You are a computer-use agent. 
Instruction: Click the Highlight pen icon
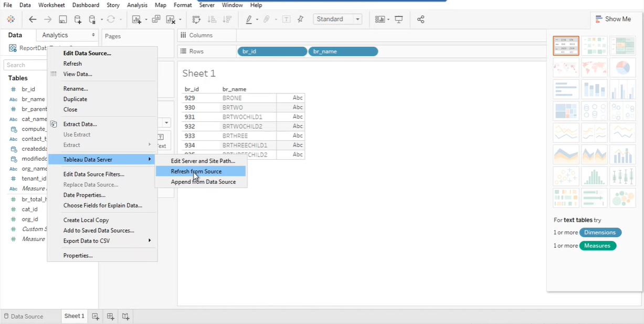tap(249, 19)
